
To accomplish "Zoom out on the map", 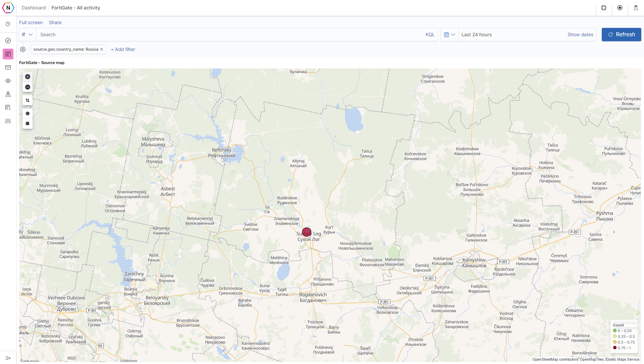I will [x=28, y=87].
